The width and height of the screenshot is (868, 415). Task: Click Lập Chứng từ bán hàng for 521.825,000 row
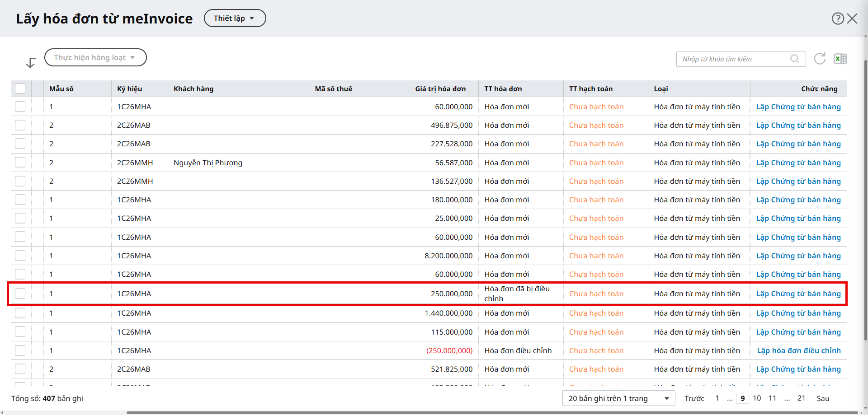coord(798,369)
